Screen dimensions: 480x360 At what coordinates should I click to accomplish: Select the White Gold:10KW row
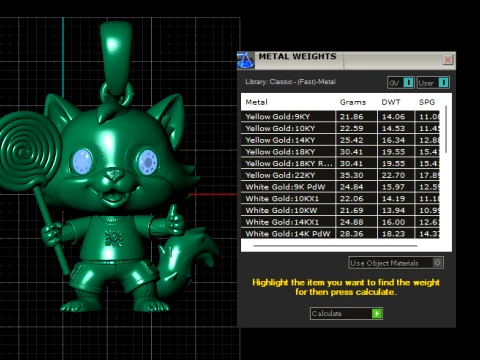(x=340, y=210)
